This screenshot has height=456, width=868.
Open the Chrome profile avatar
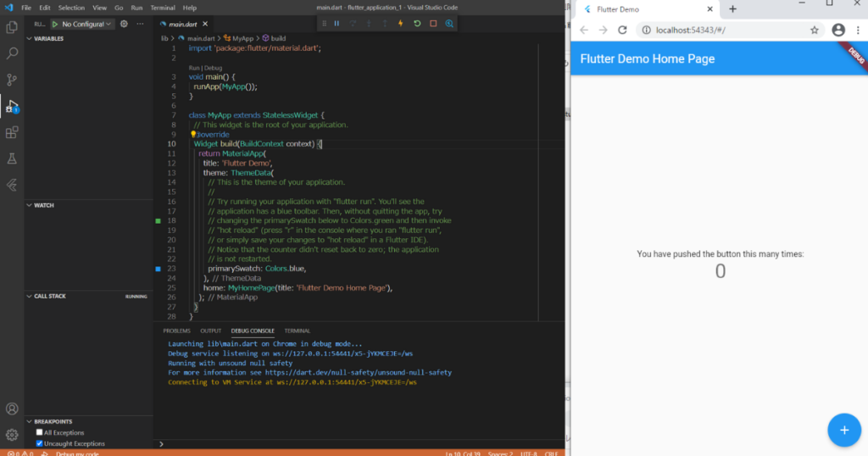click(x=838, y=30)
